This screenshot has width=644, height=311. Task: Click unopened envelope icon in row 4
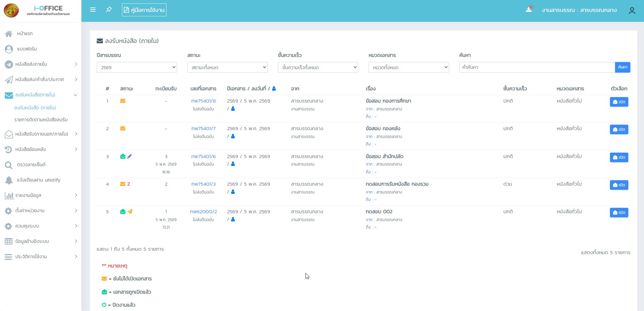[123, 184]
